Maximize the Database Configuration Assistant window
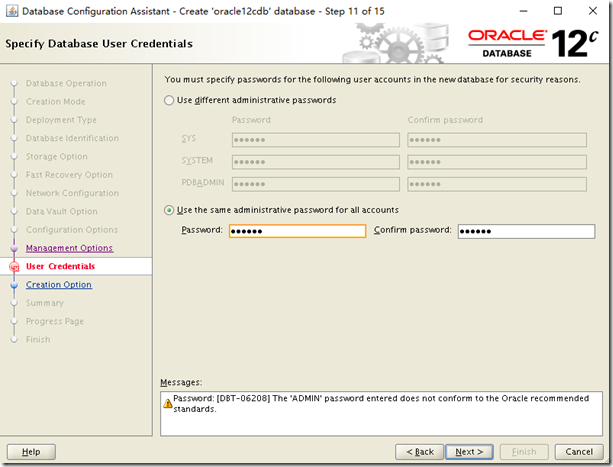613x467 pixels. click(x=558, y=11)
